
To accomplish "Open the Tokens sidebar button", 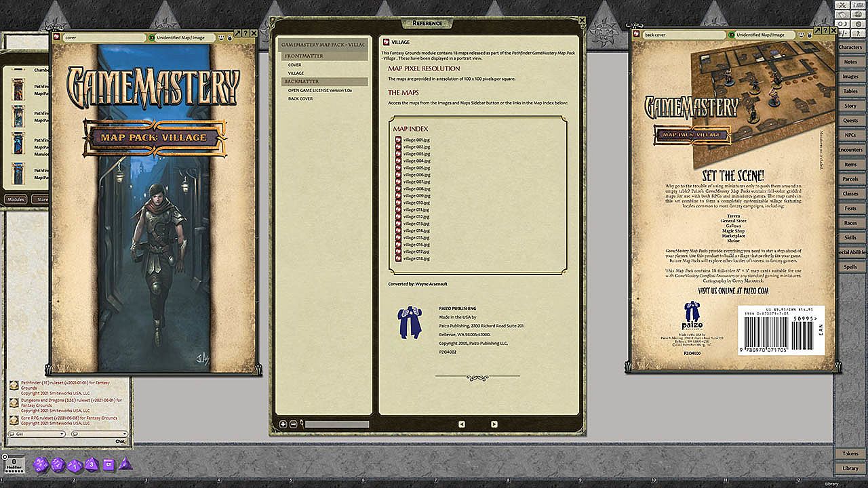I will [x=850, y=453].
